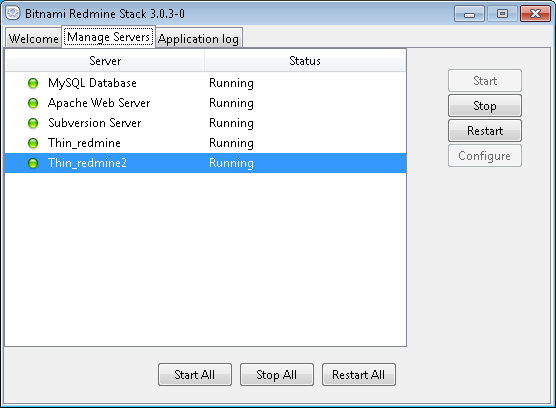Maximize the Bitnami Redmine Stack window
This screenshot has width=556, height=408.
pos(502,14)
